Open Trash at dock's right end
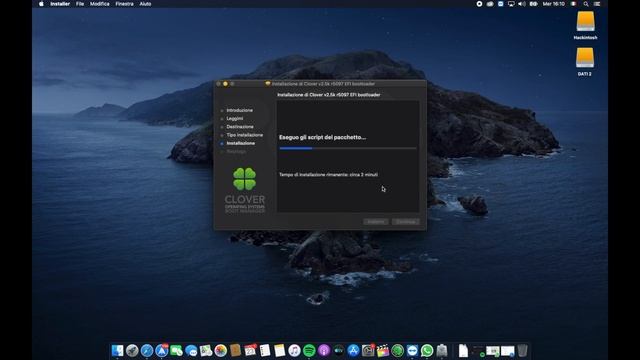The width and height of the screenshot is (640, 360). [x=522, y=351]
